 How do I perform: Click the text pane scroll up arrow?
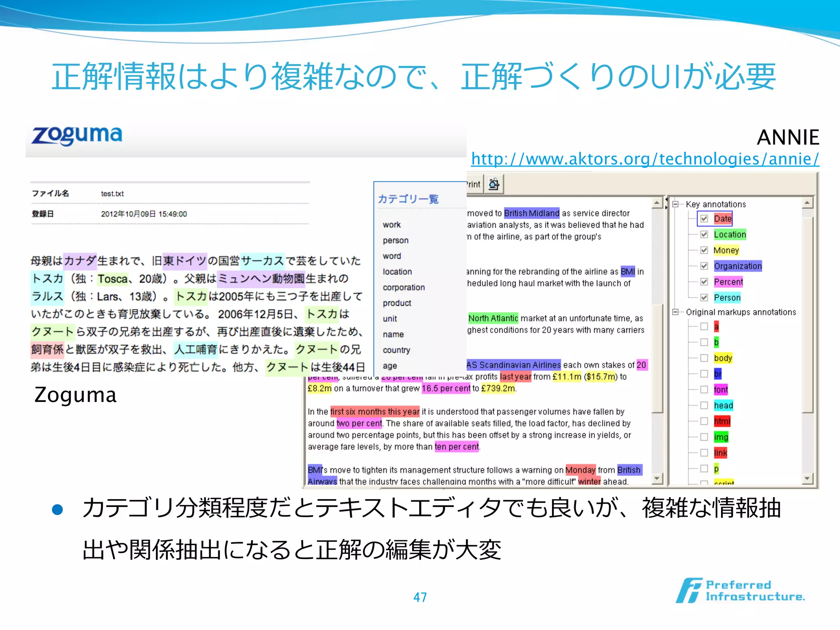click(x=657, y=203)
